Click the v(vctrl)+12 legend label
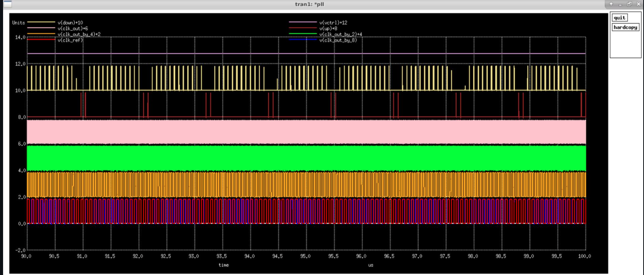This screenshot has height=275, width=644. pyautogui.click(x=333, y=23)
